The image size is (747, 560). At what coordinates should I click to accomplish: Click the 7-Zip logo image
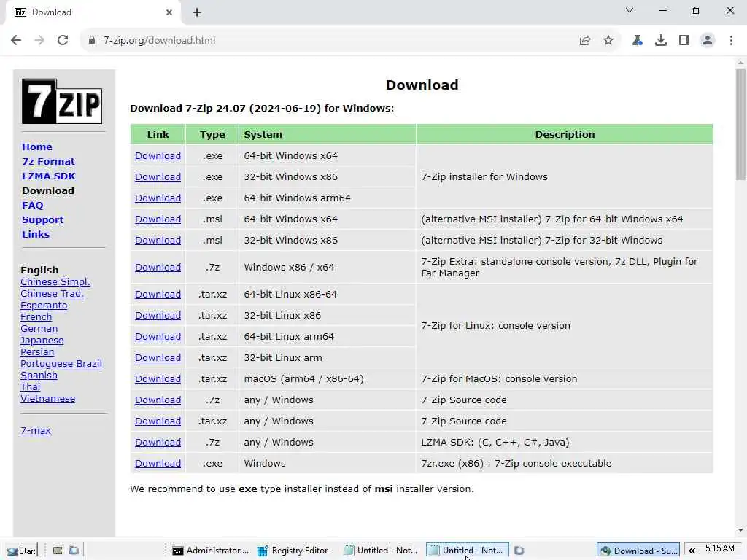(62, 101)
